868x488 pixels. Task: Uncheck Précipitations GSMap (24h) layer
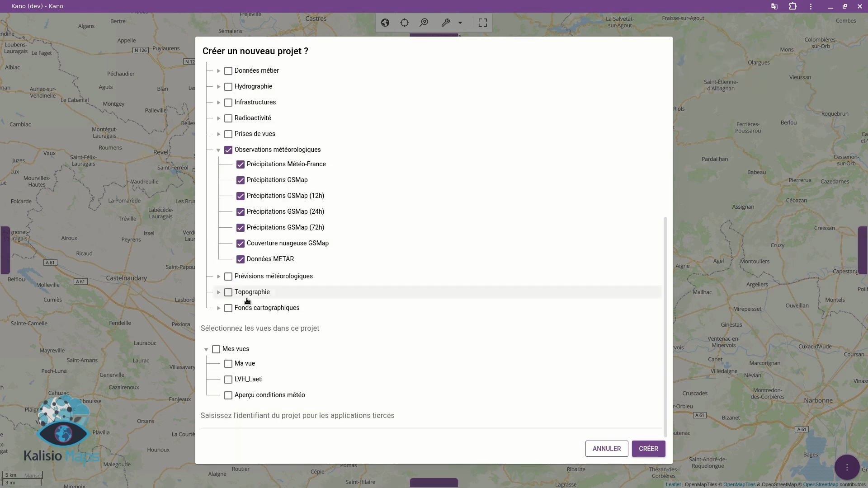pyautogui.click(x=241, y=212)
